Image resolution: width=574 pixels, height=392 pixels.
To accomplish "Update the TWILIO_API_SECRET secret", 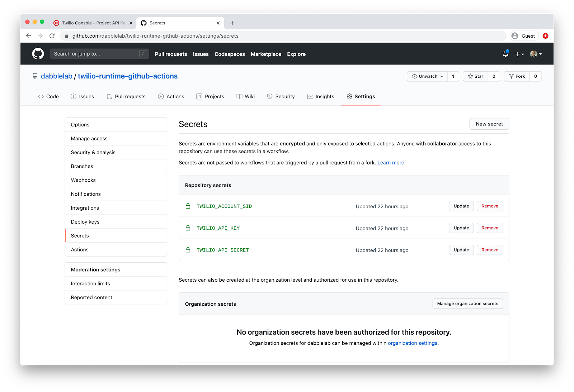I will click(461, 250).
